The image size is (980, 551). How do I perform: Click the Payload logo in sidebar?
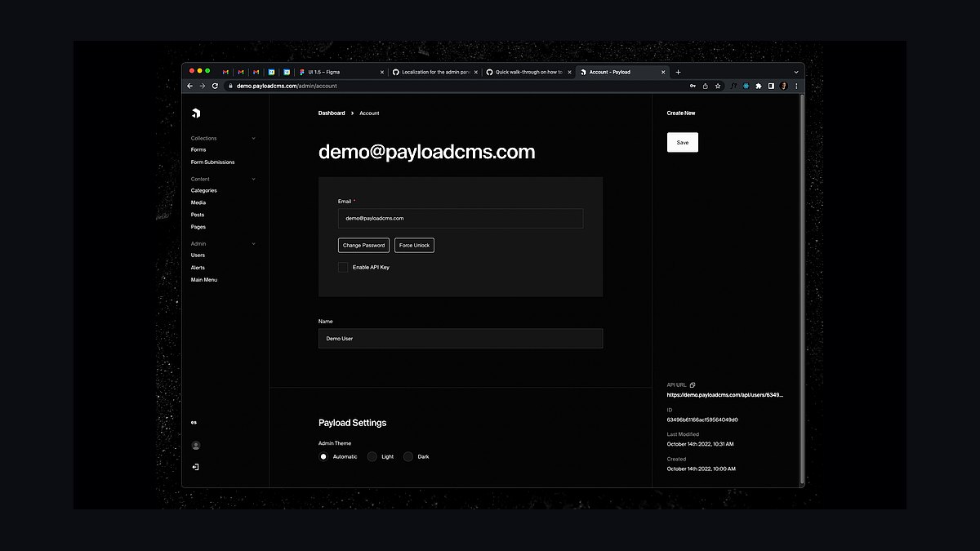click(x=196, y=113)
